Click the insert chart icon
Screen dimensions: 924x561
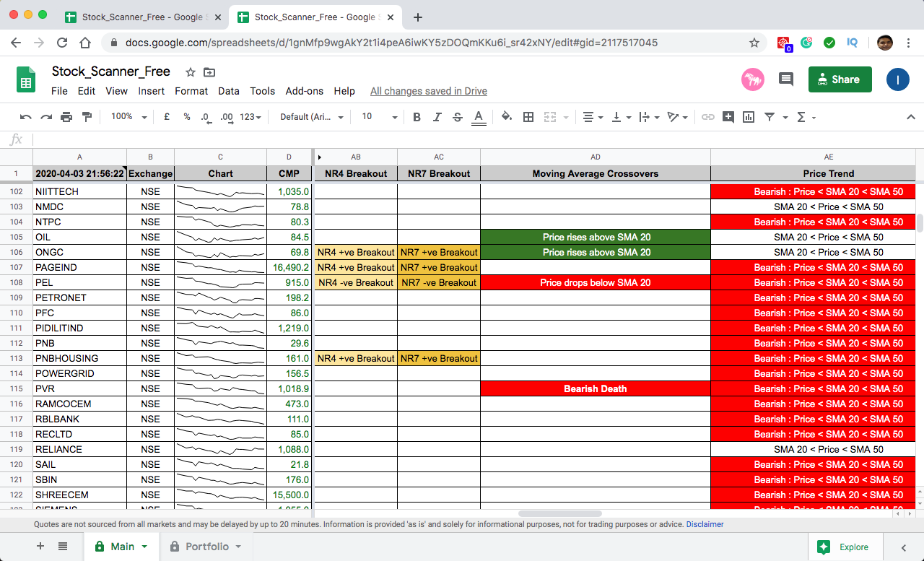tap(748, 117)
